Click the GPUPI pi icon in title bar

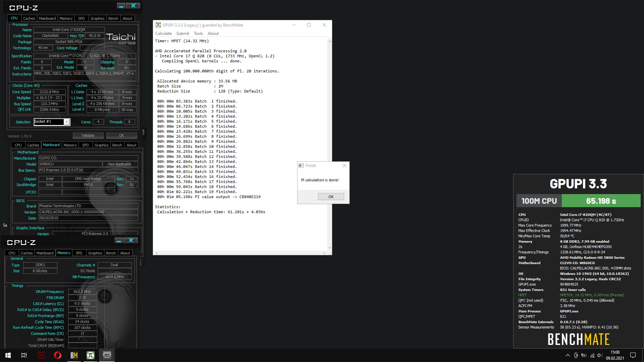158,25
